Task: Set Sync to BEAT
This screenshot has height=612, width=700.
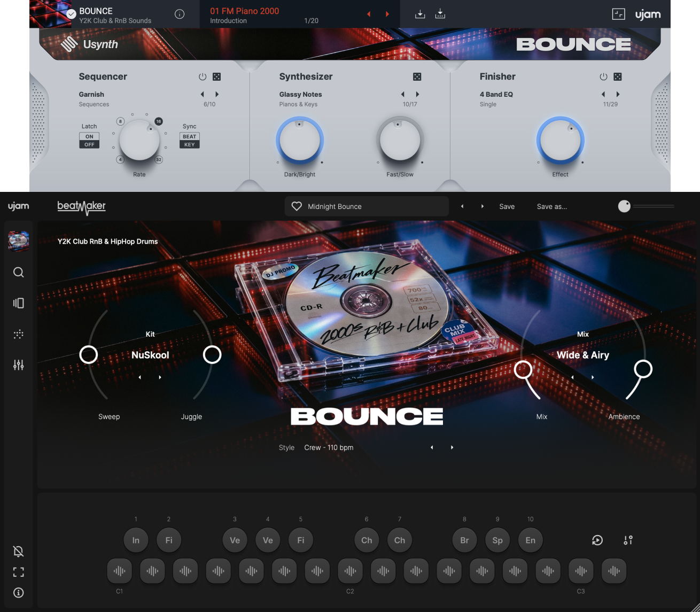Action: [190, 136]
